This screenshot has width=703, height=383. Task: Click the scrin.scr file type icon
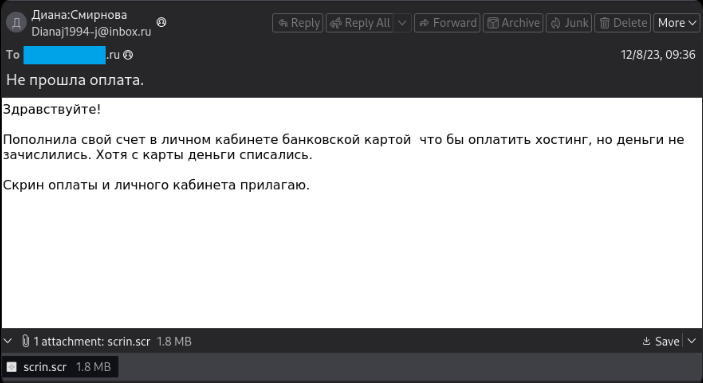click(12, 367)
